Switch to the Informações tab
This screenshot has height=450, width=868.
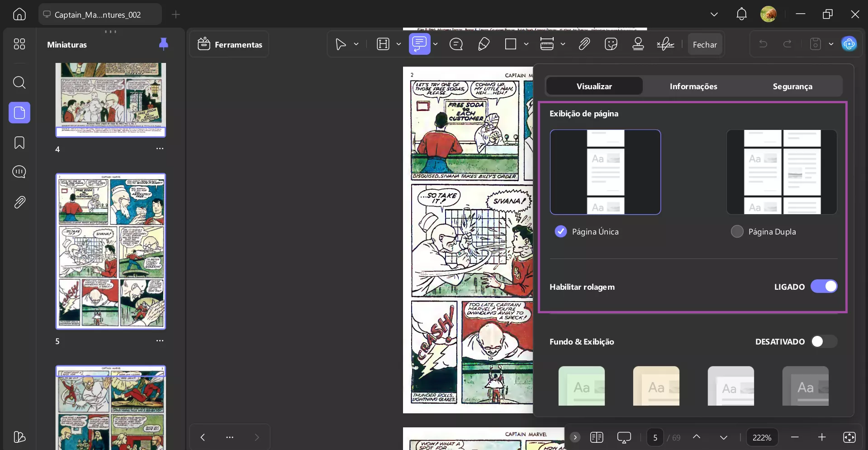pos(693,86)
